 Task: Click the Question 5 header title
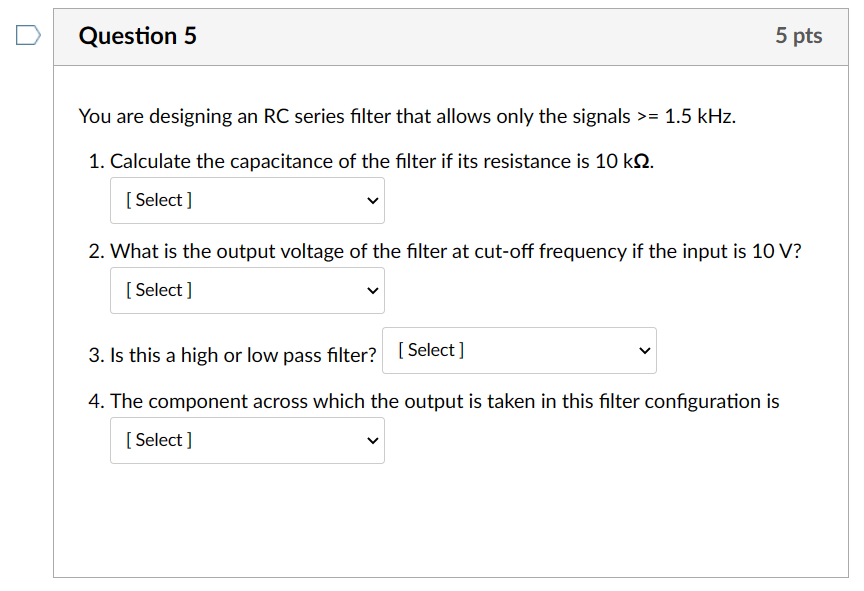coord(138,35)
